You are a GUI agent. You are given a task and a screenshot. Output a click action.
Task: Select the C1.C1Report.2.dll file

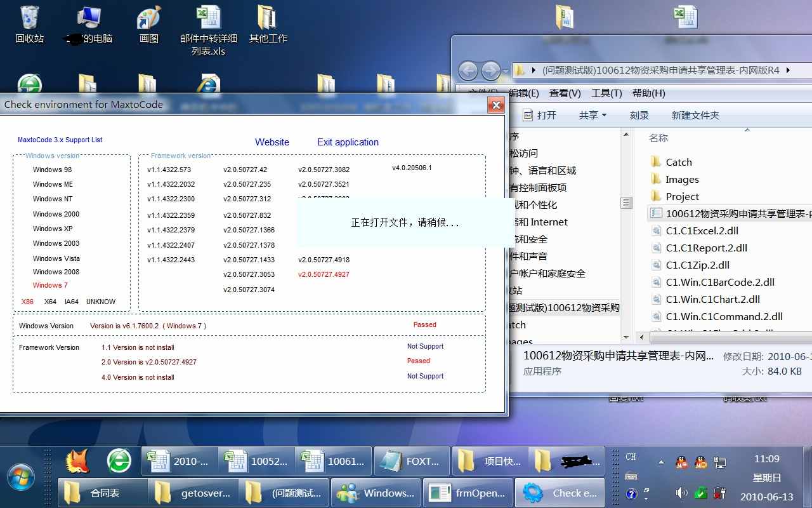coord(706,248)
